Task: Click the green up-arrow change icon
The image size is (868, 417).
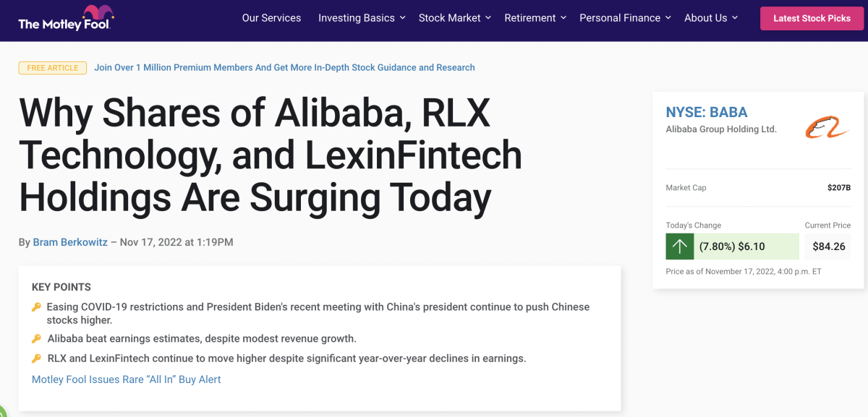Action: tap(679, 246)
